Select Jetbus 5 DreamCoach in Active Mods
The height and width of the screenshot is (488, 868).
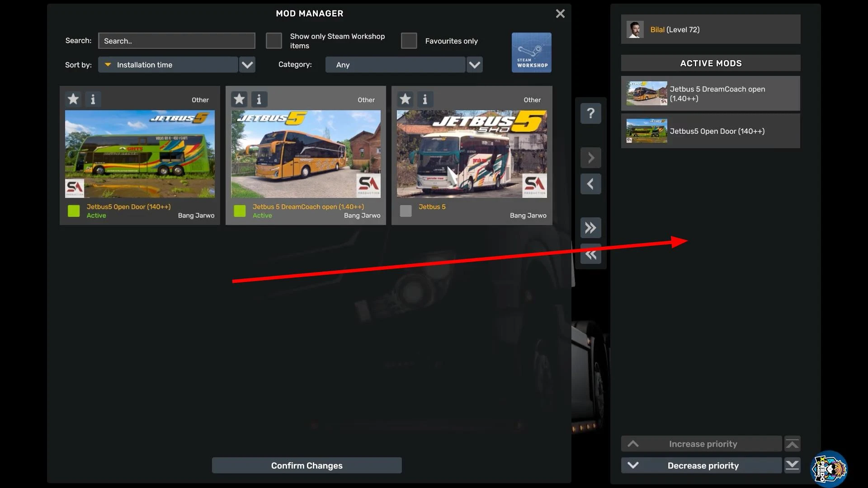click(x=711, y=94)
